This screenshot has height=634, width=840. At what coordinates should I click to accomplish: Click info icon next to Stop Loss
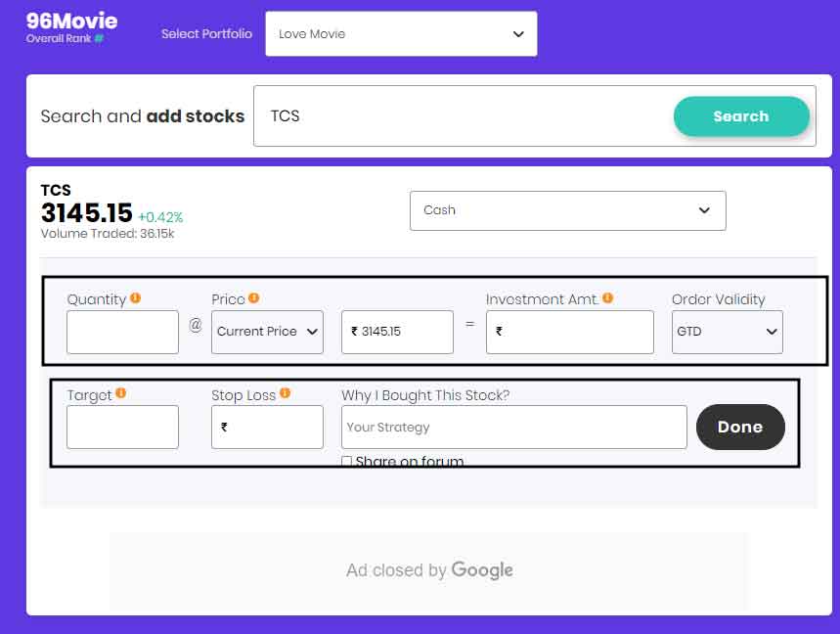285,393
